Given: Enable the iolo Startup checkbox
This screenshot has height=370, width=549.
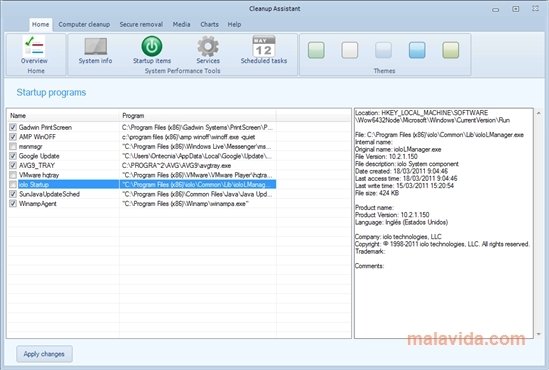Looking at the screenshot, I should (13, 184).
